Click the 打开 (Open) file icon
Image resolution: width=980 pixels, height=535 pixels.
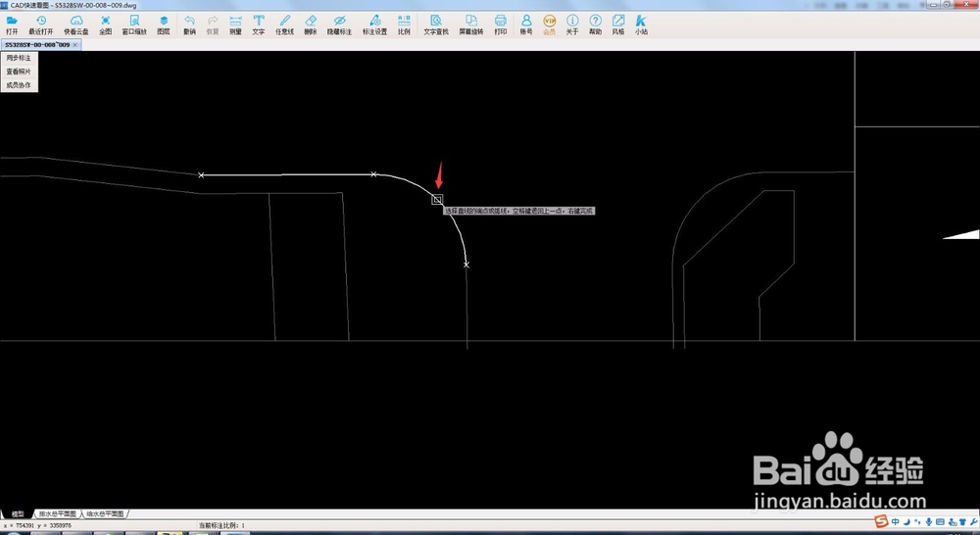(12, 24)
